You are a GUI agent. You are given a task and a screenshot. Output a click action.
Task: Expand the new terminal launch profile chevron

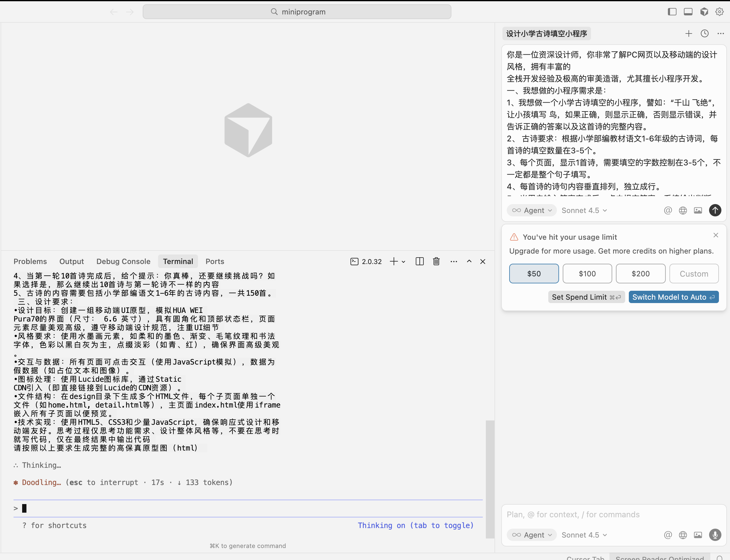(x=403, y=262)
